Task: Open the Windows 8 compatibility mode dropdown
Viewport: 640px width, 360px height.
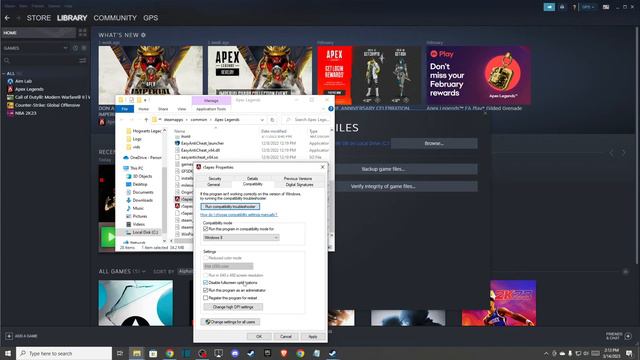Action: (x=241, y=238)
